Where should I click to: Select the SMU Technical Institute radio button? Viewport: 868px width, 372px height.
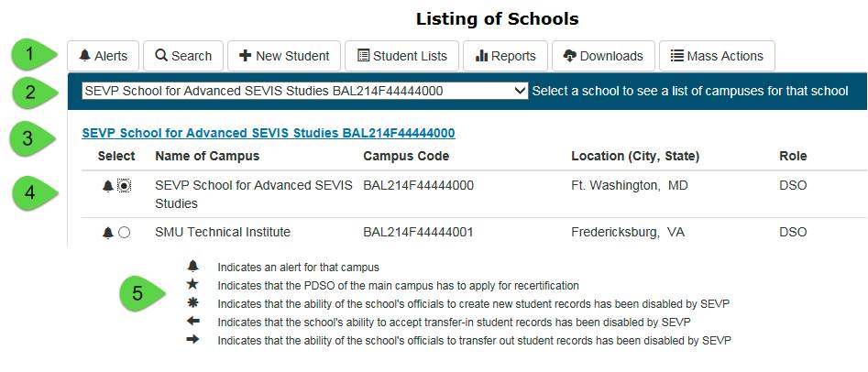pyautogui.click(x=125, y=233)
